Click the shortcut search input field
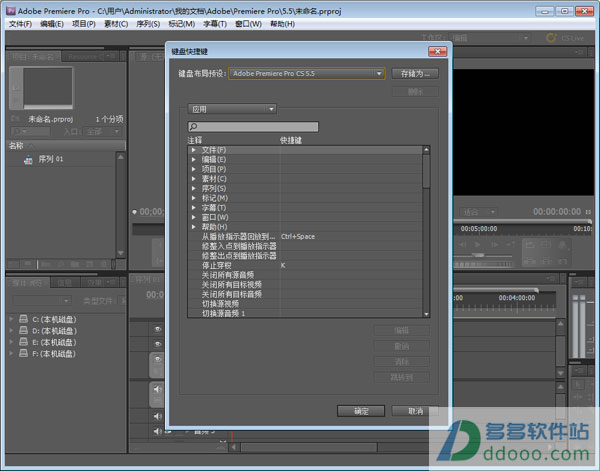Image resolution: width=600 pixels, height=471 pixels. tap(253, 127)
